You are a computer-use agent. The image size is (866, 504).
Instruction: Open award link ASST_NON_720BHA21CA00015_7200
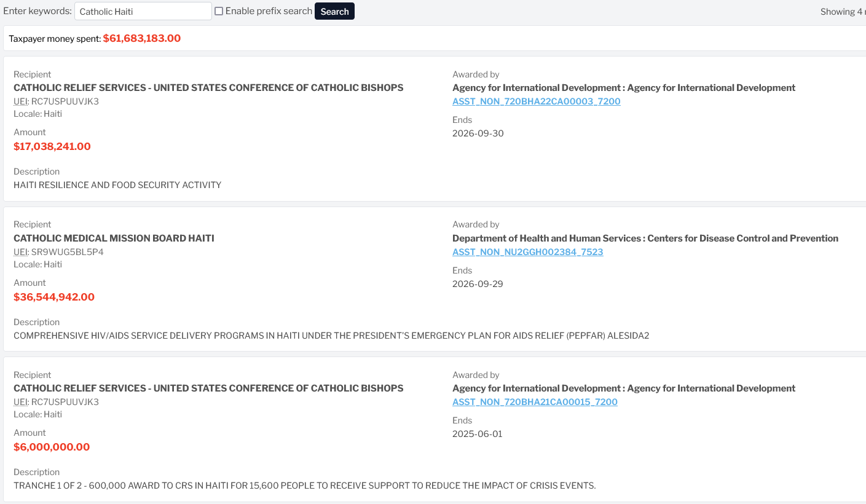[535, 402]
